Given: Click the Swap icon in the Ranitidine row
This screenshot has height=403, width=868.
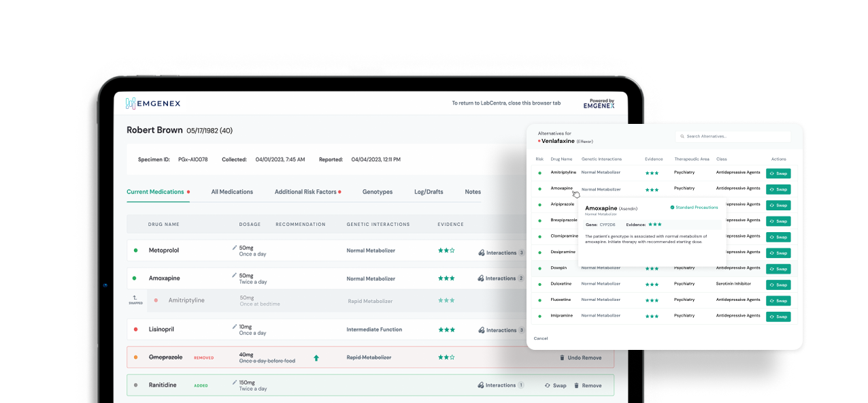Looking at the screenshot, I should (548, 385).
